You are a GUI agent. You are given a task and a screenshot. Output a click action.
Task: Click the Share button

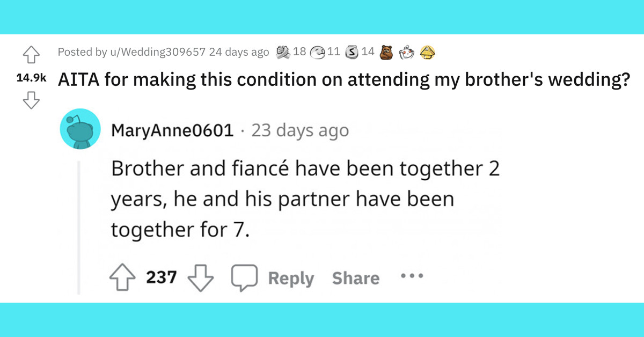[x=355, y=278]
